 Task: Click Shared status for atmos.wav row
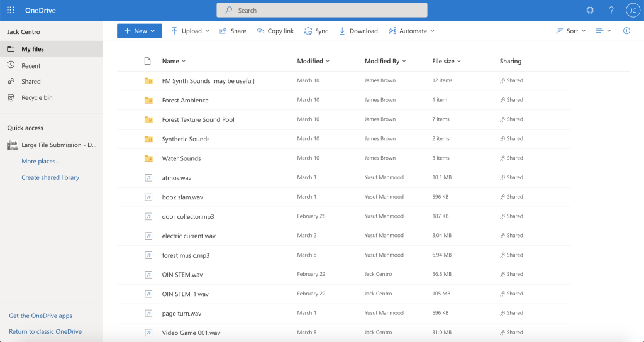click(511, 177)
